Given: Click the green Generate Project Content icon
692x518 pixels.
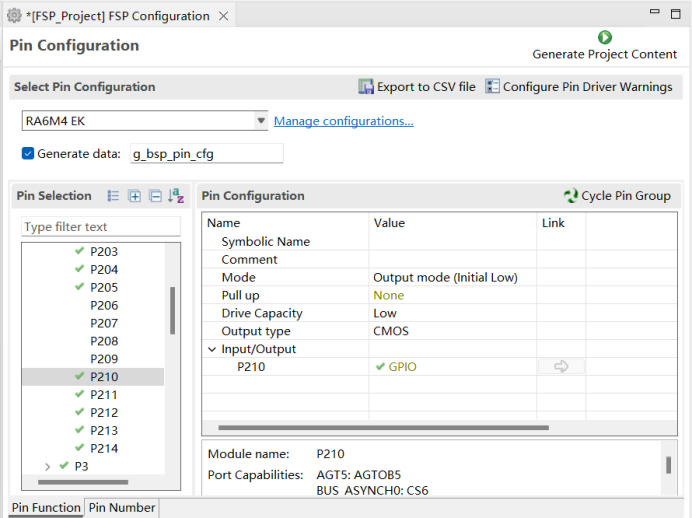Looking at the screenshot, I should click(x=605, y=37).
